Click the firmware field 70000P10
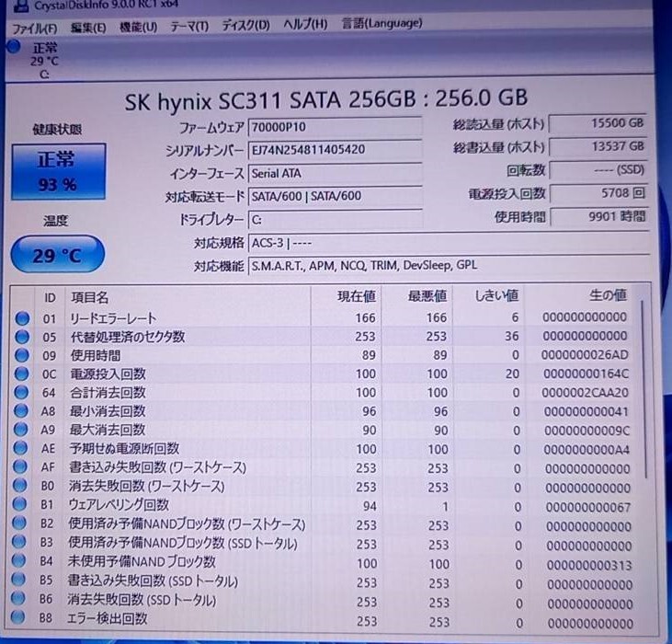 [335, 127]
